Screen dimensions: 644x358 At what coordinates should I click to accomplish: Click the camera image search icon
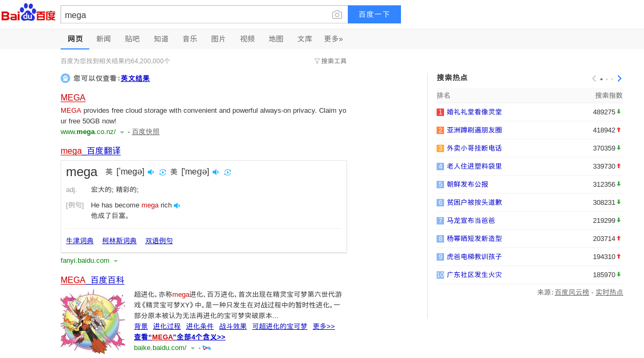337,14
